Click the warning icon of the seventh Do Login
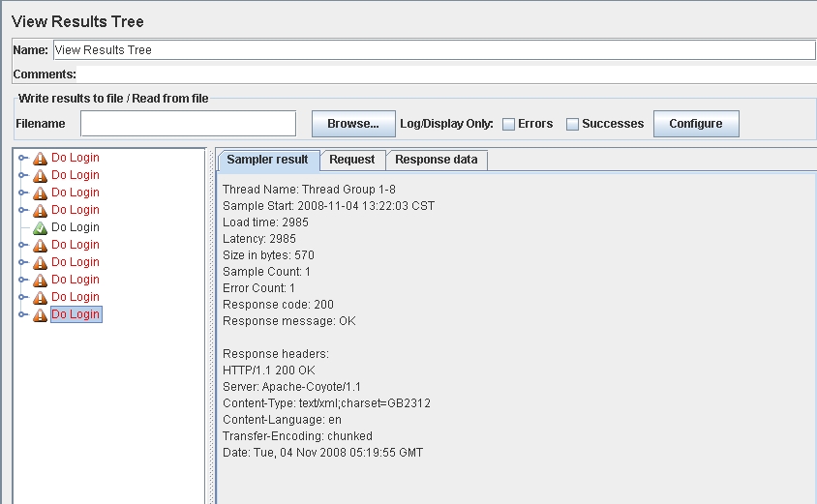The image size is (817, 504). pos(40,262)
